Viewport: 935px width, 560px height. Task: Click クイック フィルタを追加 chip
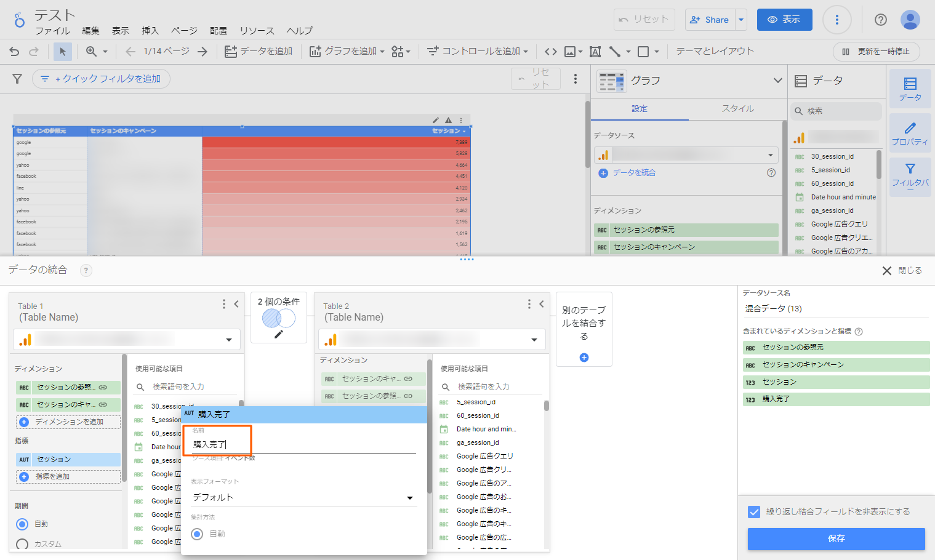pyautogui.click(x=101, y=79)
